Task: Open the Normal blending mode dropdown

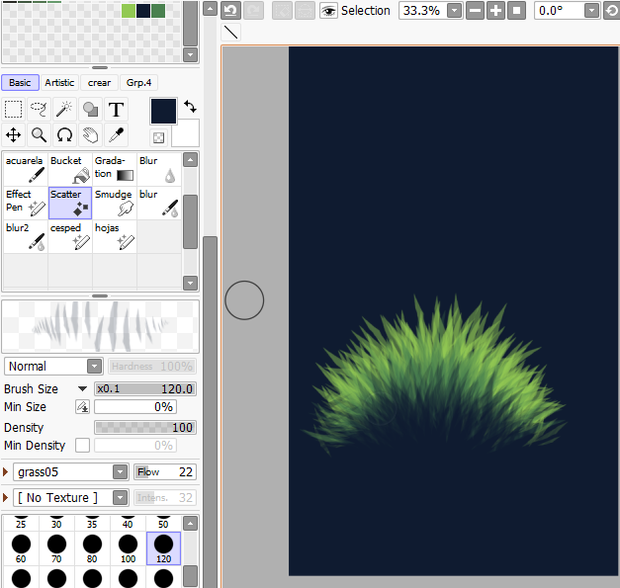Action: (x=54, y=366)
